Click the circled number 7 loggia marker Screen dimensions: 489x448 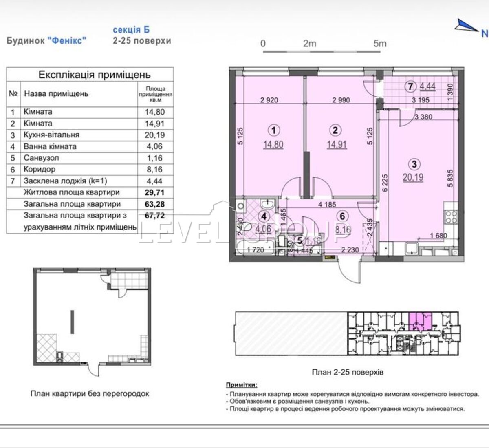[x=411, y=86]
